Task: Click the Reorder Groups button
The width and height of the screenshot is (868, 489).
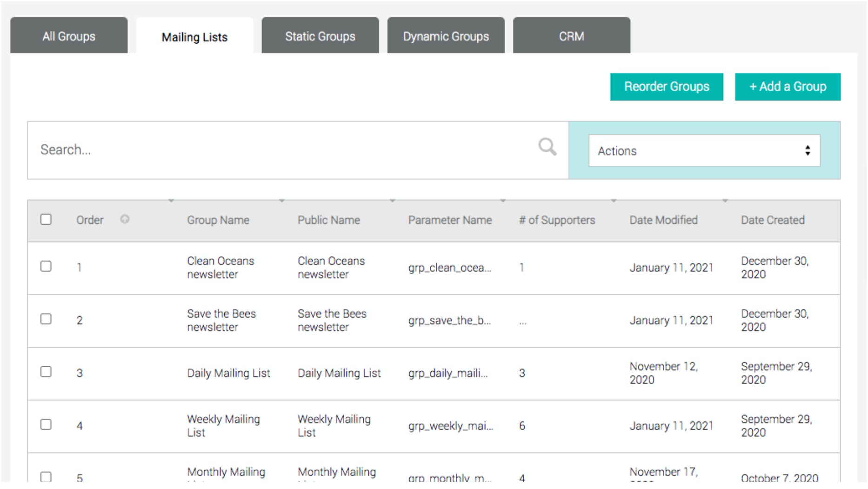Action: pyautogui.click(x=667, y=86)
